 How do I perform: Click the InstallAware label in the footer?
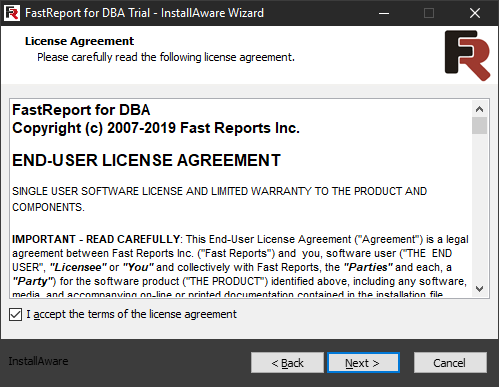(x=38, y=361)
